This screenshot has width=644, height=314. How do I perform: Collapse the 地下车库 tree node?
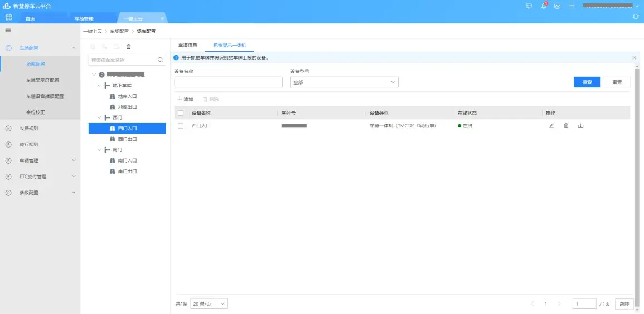click(99, 86)
